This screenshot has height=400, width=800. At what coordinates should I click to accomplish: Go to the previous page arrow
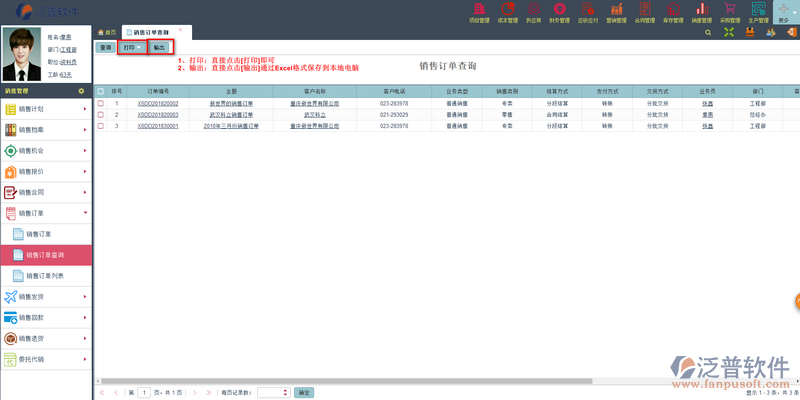click(116, 392)
